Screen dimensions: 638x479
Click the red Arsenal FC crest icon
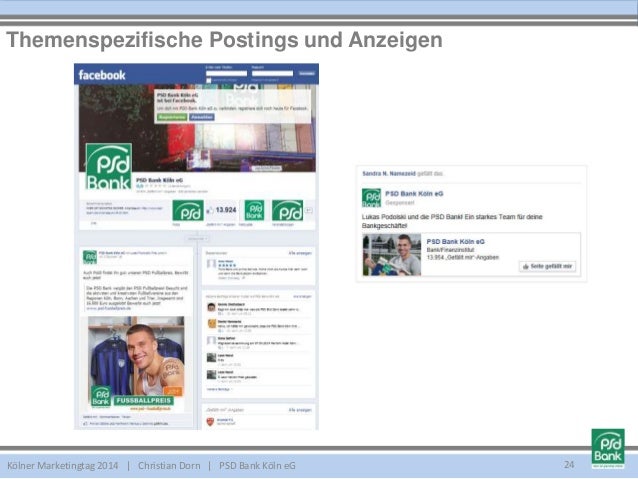pos(210,422)
